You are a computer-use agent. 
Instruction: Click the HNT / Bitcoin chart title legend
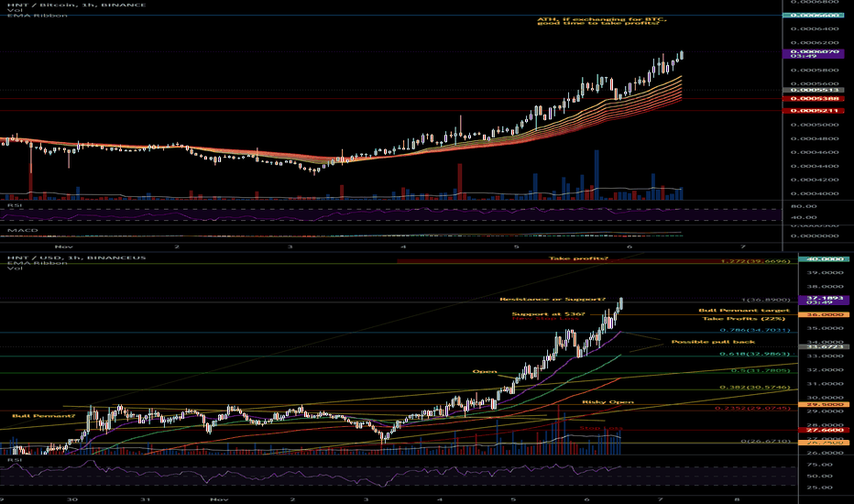(76, 5)
